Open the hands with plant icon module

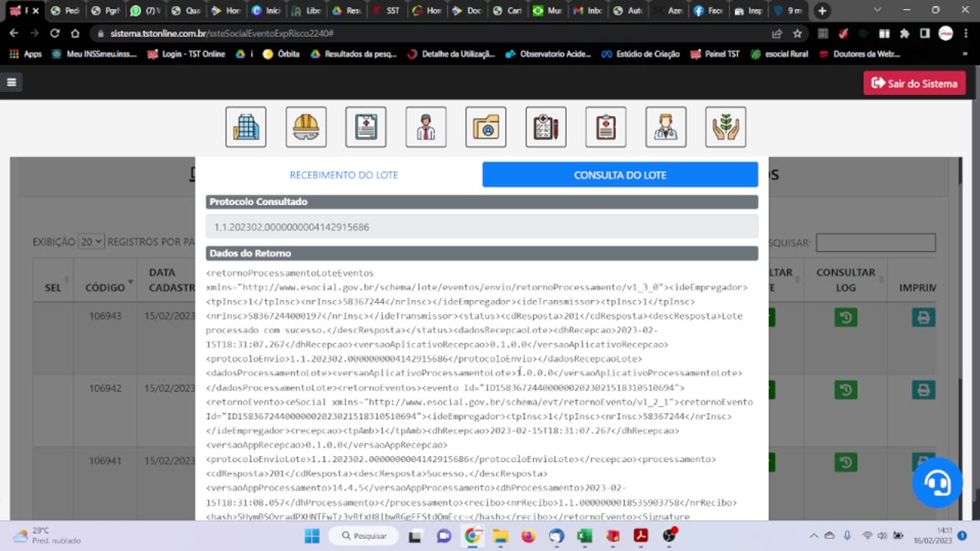[726, 127]
